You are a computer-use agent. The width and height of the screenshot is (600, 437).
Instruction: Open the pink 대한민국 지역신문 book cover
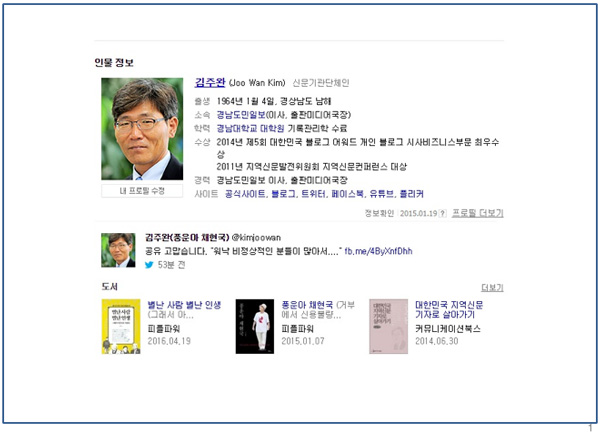coord(388,326)
